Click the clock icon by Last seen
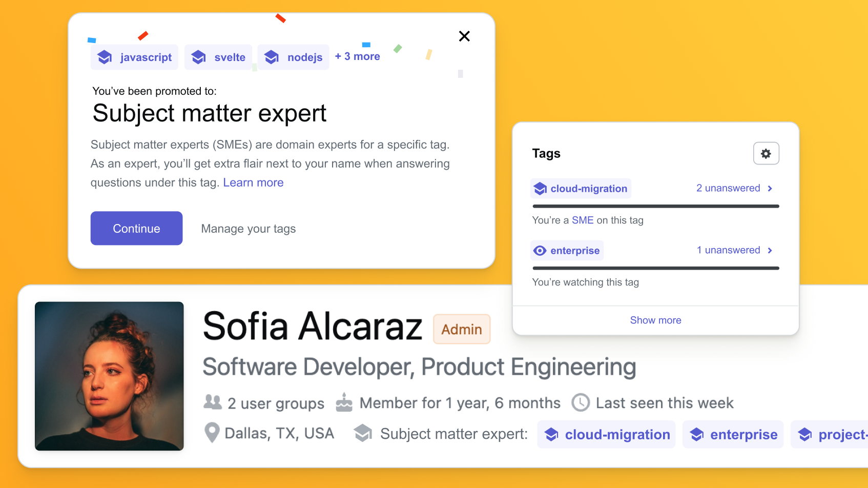This screenshot has height=488, width=868. 581,402
